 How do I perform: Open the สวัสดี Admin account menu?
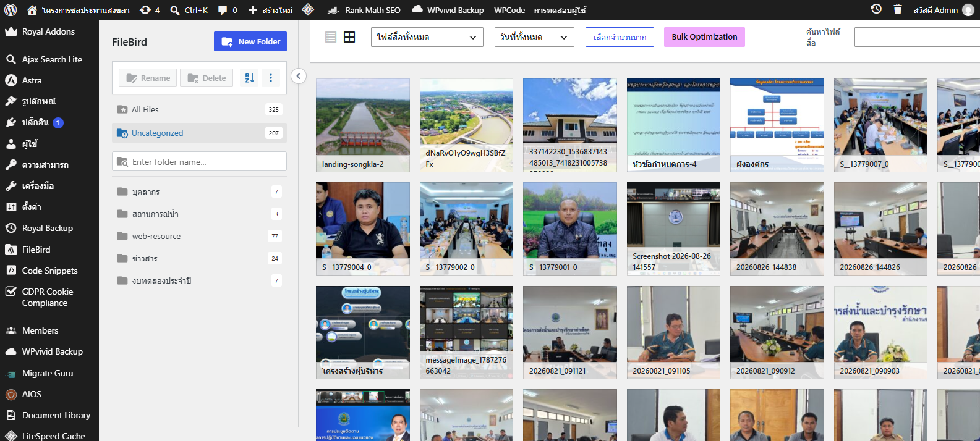pyautogui.click(x=943, y=10)
